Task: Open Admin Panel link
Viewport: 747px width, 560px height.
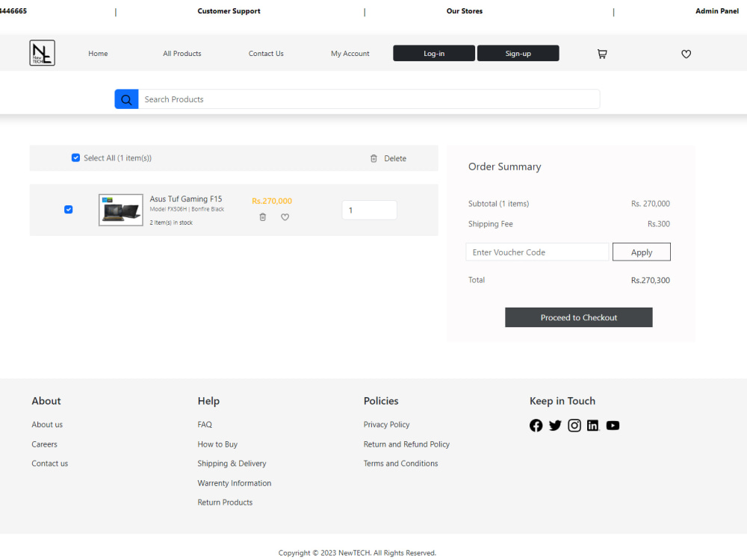Action: click(x=717, y=11)
